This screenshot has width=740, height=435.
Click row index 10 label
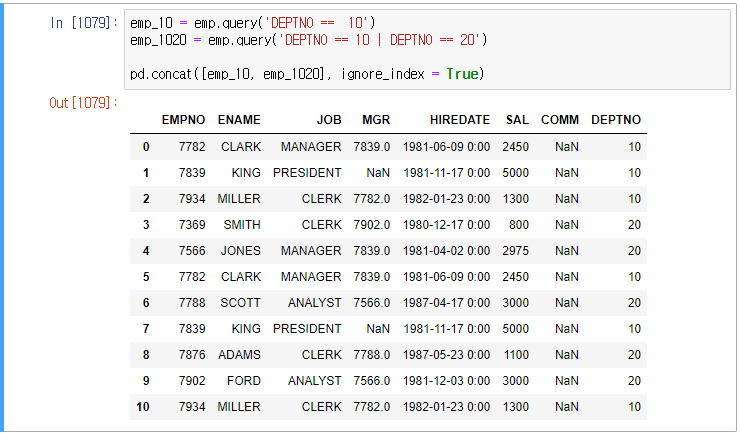coord(143,407)
